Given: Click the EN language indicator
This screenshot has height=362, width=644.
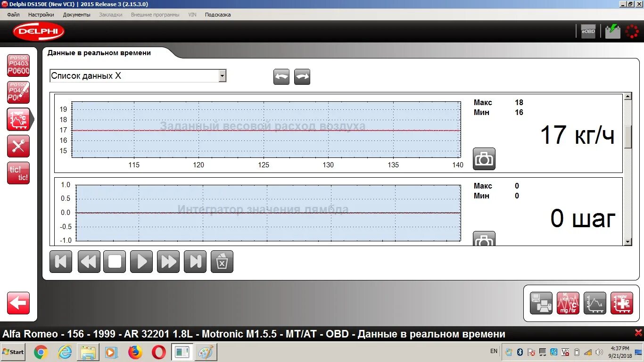Looking at the screenshot, I should click(x=494, y=351).
